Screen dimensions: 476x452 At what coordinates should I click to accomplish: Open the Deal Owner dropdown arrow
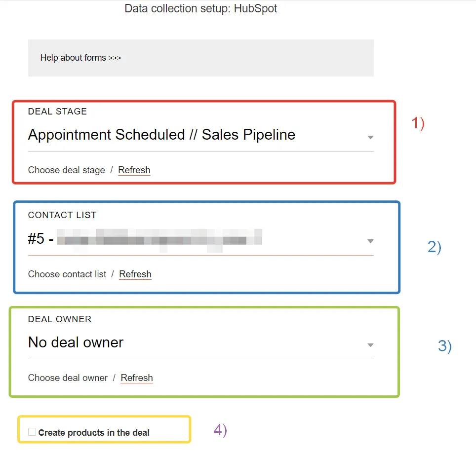(x=370, y=345)
